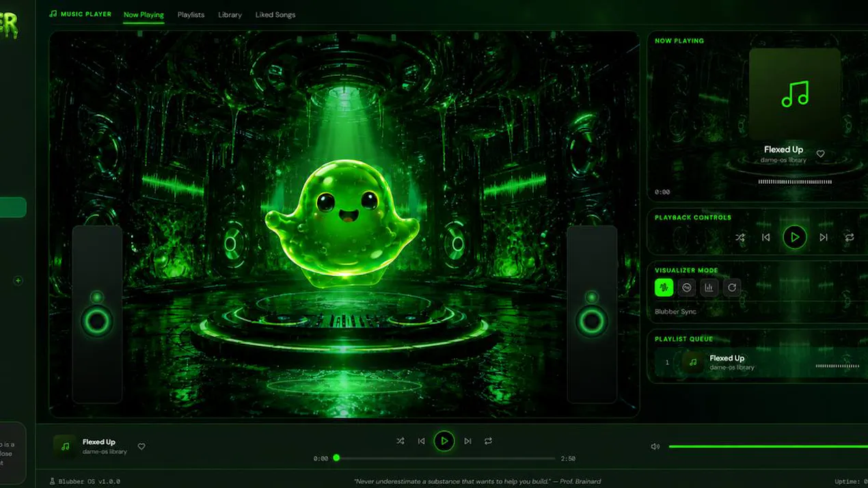868x488 pixels.
Task: Toggle repeat in the Playback Controls panel
Action: (850, 237)
